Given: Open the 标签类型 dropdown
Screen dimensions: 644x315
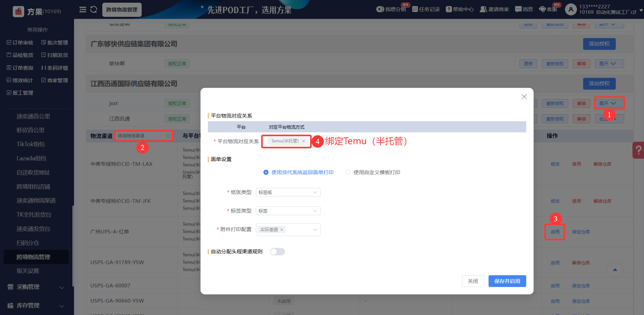Looking at the screenshot, I should click(288, 211).
